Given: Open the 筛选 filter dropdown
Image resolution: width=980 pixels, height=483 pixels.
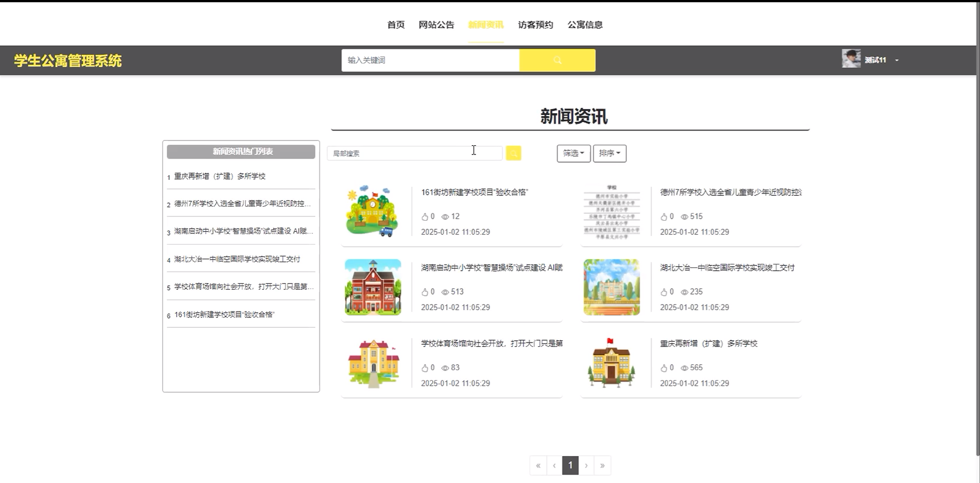Looking at the screenshot, I should click(573, 153).
